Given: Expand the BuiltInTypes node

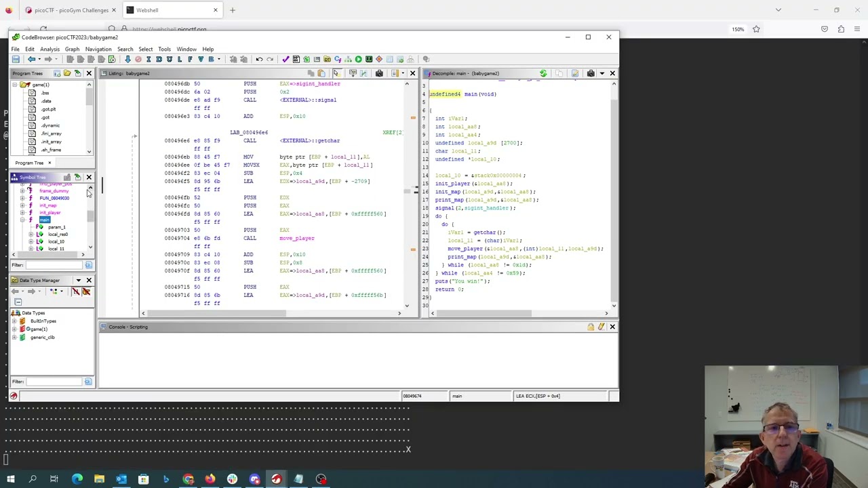Looking at the screenshot, I should point(14,321).
